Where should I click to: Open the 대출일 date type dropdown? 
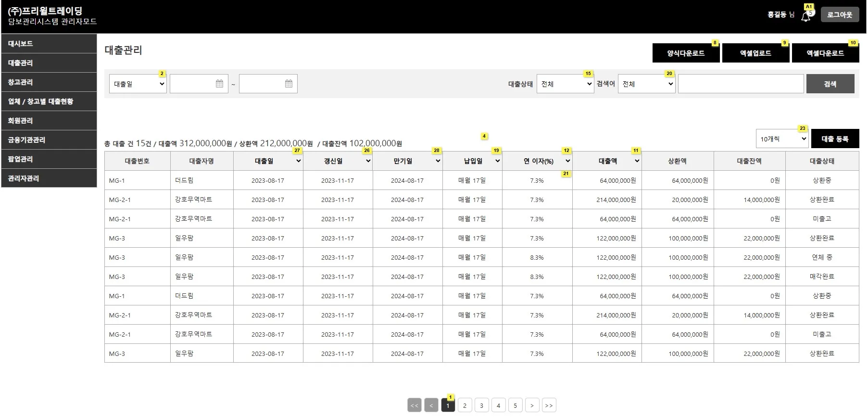click(x=138, y=84)
